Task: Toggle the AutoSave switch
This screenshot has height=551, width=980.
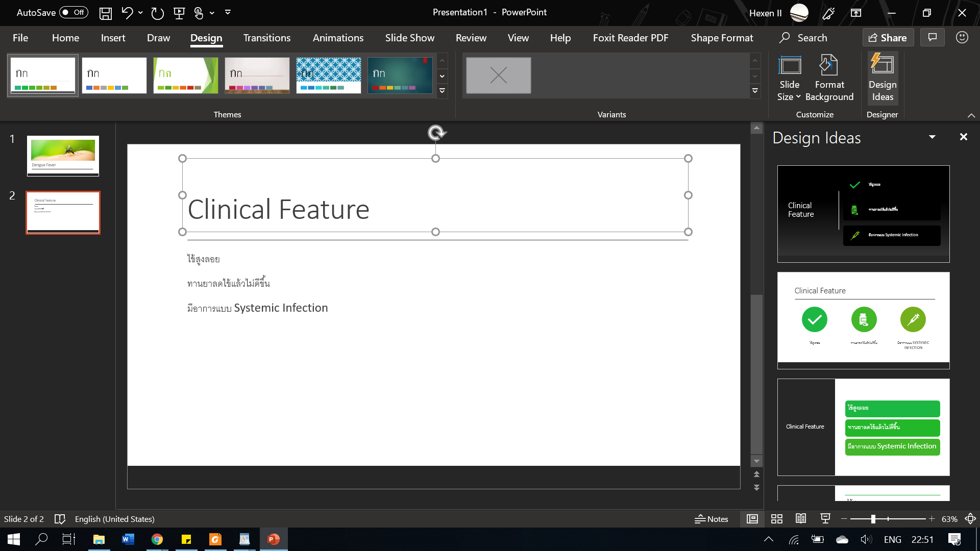Action: 73,12
